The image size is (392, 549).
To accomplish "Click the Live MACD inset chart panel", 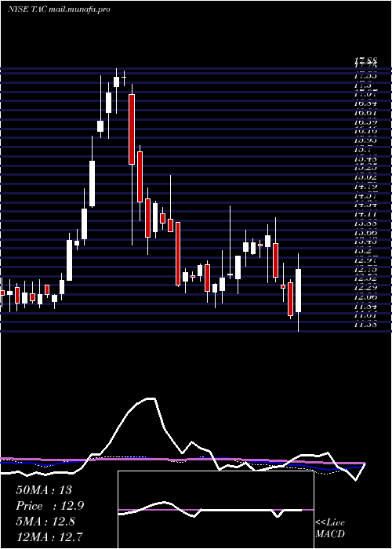I will pyautogui.click(x=216, y=510).
